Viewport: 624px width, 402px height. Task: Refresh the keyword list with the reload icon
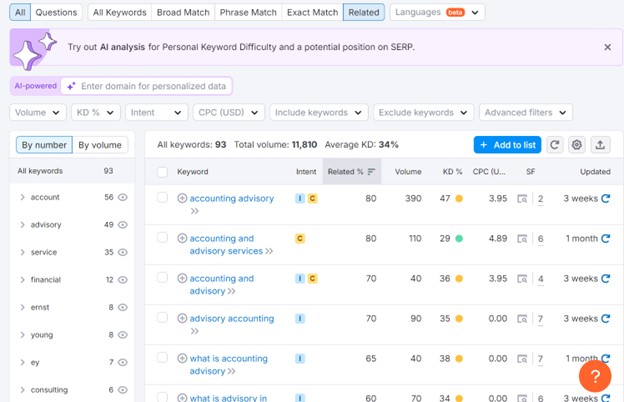coord(555,145)
